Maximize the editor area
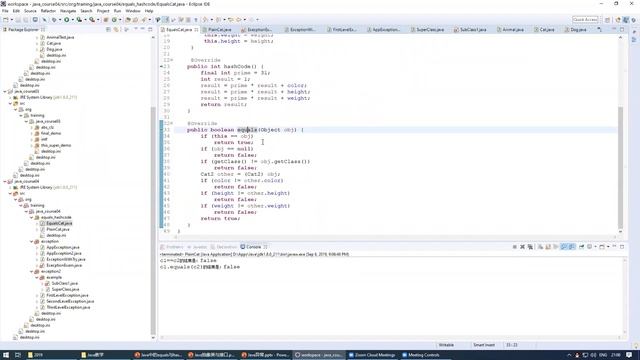The height and width of the screenshot is (360, 640). click(x=622, y=29)
